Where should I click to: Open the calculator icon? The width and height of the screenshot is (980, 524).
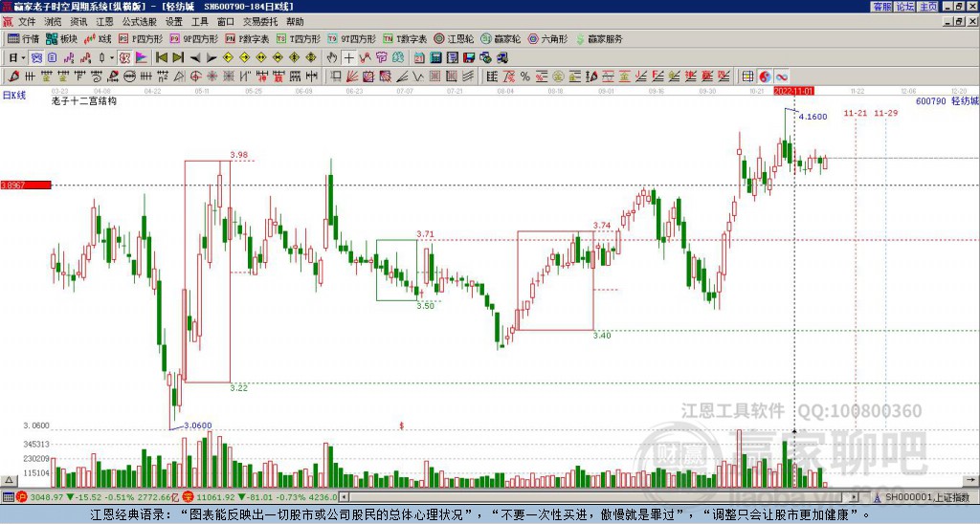click(x=435, y=57)
